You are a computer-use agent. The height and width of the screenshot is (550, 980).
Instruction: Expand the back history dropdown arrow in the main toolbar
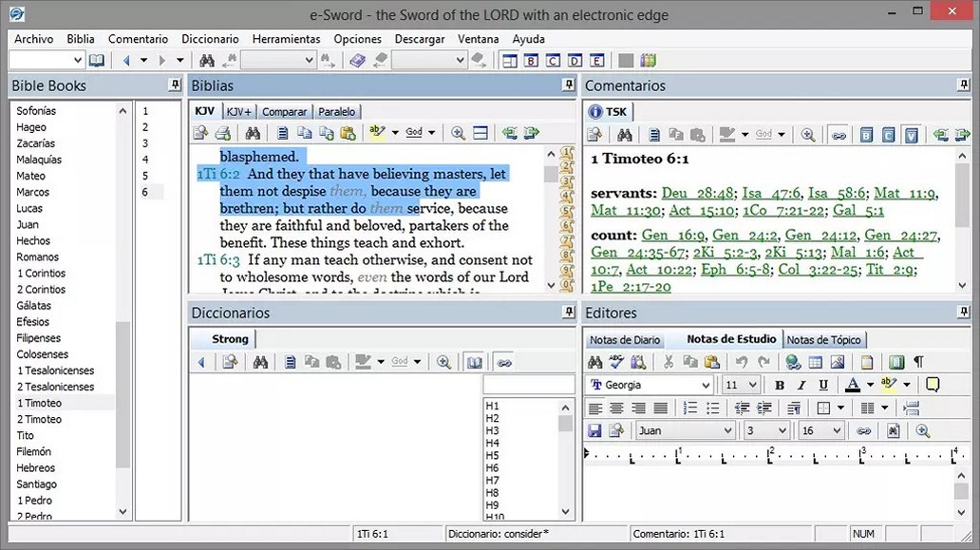tap(143, 61)
